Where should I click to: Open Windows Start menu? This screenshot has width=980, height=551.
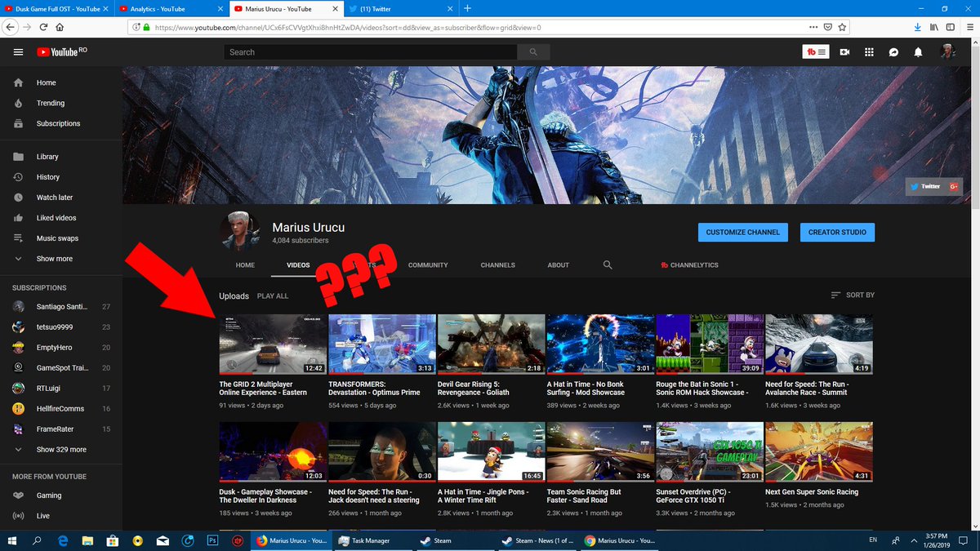tap(13, 540)
